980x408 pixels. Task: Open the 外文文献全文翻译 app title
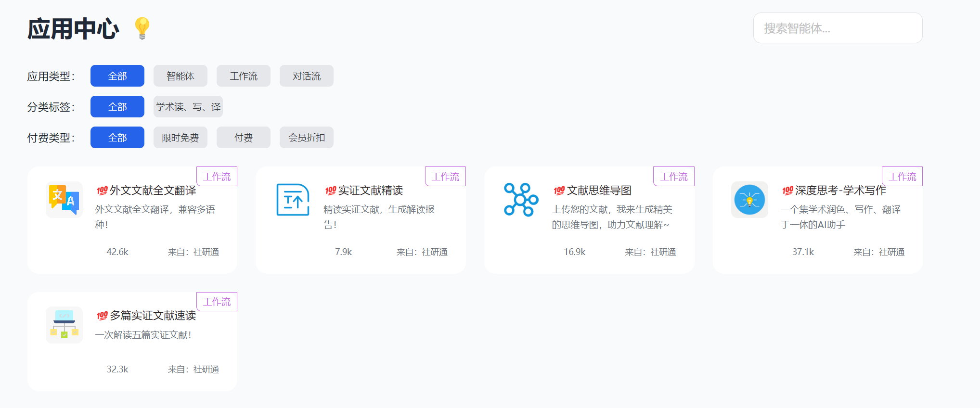pos(153,191)
